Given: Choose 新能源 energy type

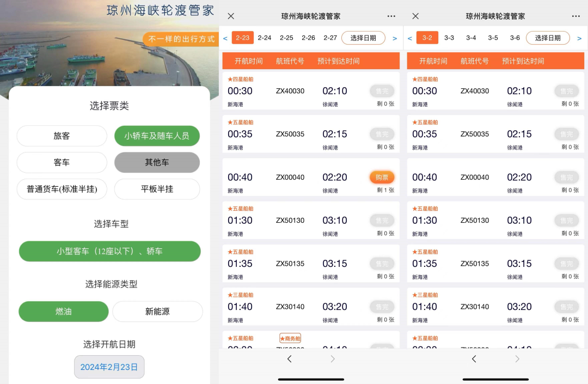Looking at the screenshot, I should click(x=157, y=312).
